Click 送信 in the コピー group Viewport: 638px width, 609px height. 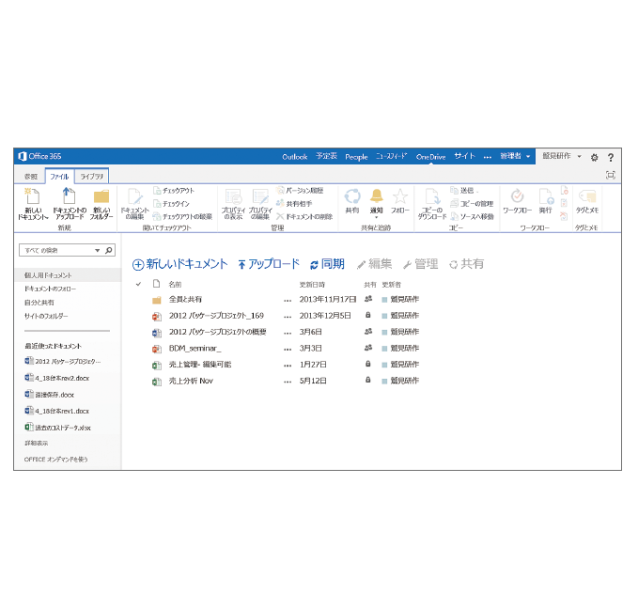click(x=462, y=190)
